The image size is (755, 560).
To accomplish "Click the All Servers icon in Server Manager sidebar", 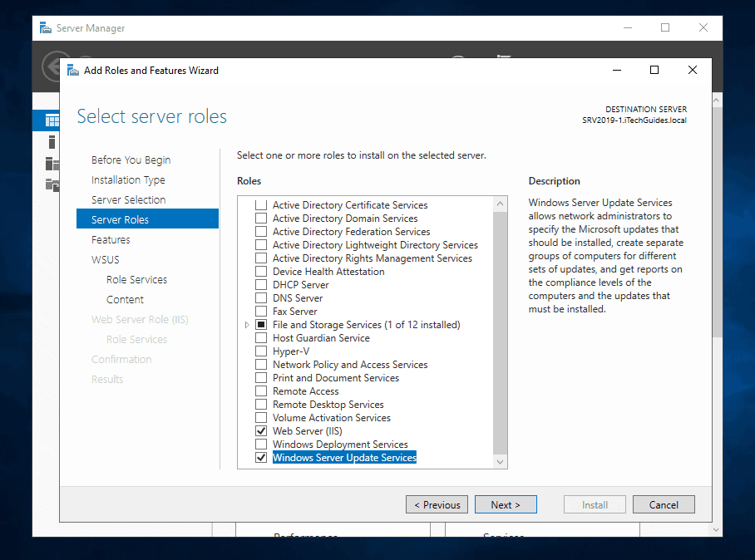I will pyautogui.click(x=52, y=163).
